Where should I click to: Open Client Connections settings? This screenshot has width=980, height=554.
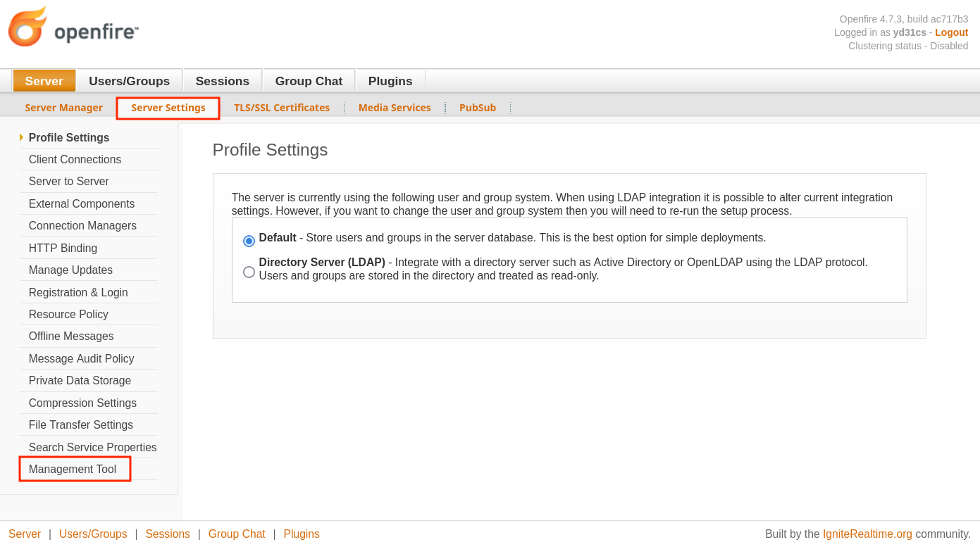tap(75, 159)
